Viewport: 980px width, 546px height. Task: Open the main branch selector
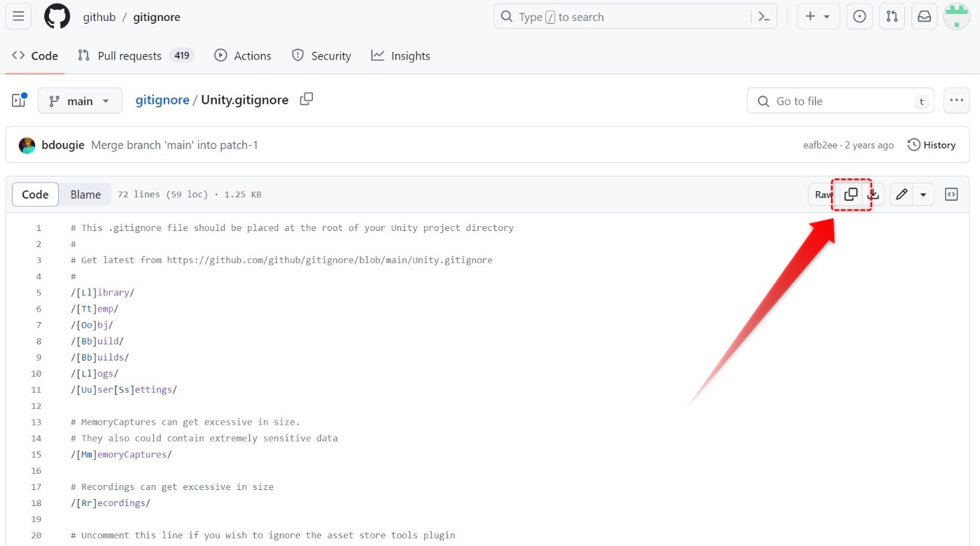click(x=80, y=101)
